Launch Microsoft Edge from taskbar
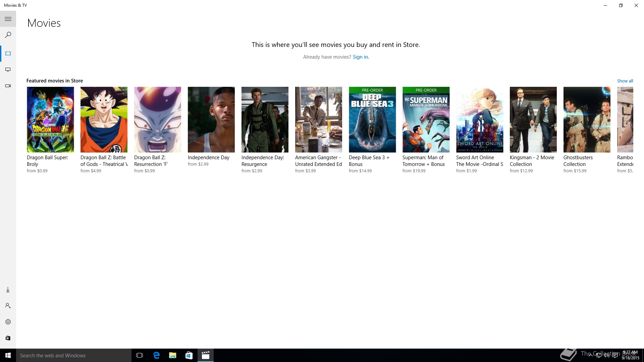This screenshot has width=644, height=362. [156, 355]
